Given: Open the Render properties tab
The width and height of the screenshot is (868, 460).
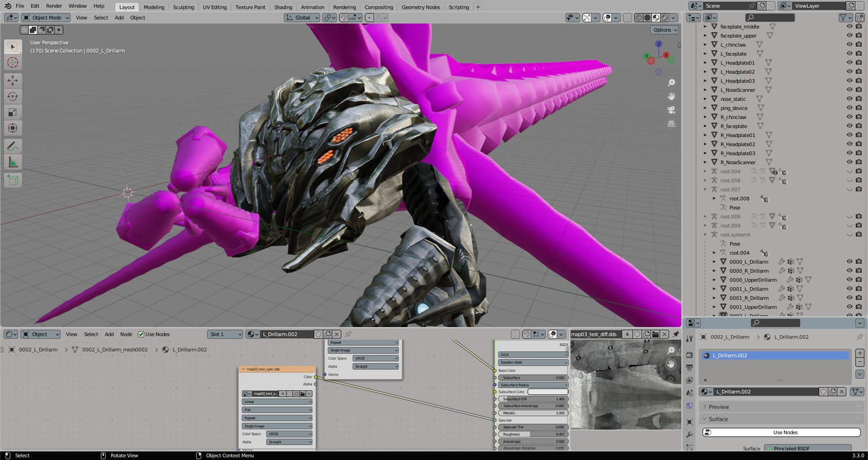Looking at the screenshot, I should pyautogui.click(x=689, y=355).
